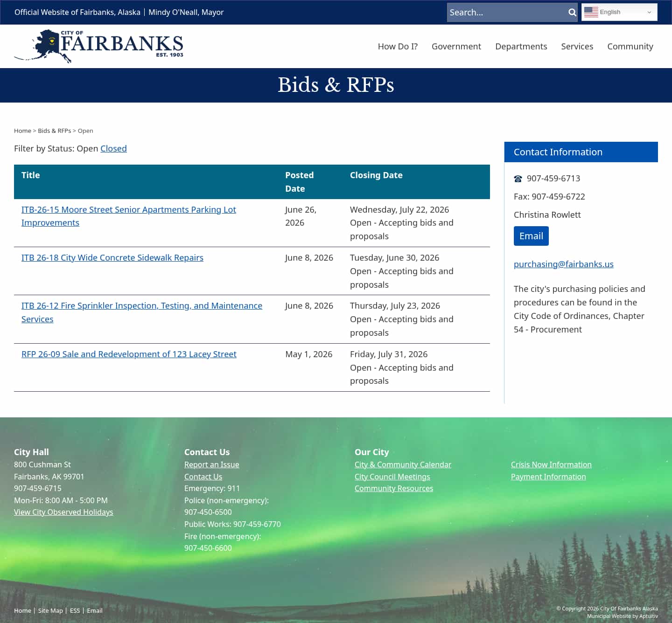Click the Fax: 907-459-6722 text
The width and height of the screenshot is (672, 623).
(x=549, y=197)
